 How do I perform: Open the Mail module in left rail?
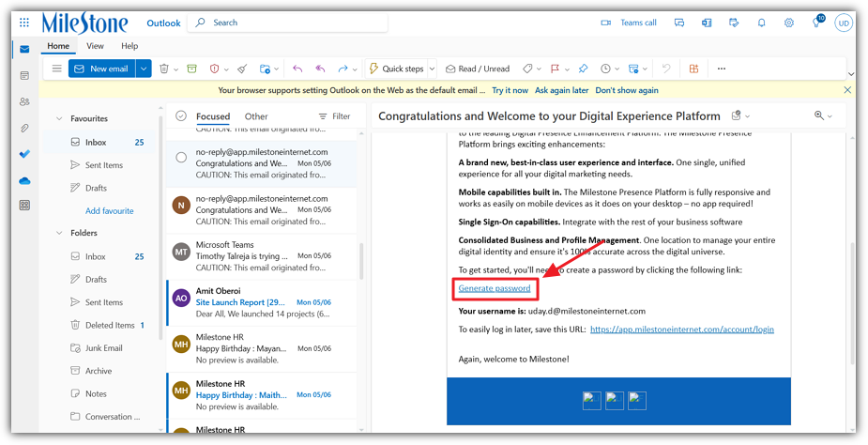pyautogui.click(x=24, y=50)
